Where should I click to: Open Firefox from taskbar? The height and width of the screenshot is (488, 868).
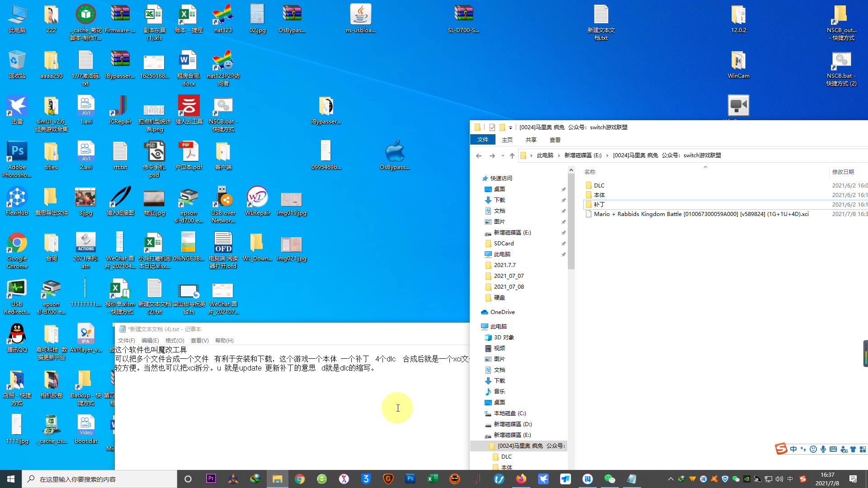[x=521, y=479]
